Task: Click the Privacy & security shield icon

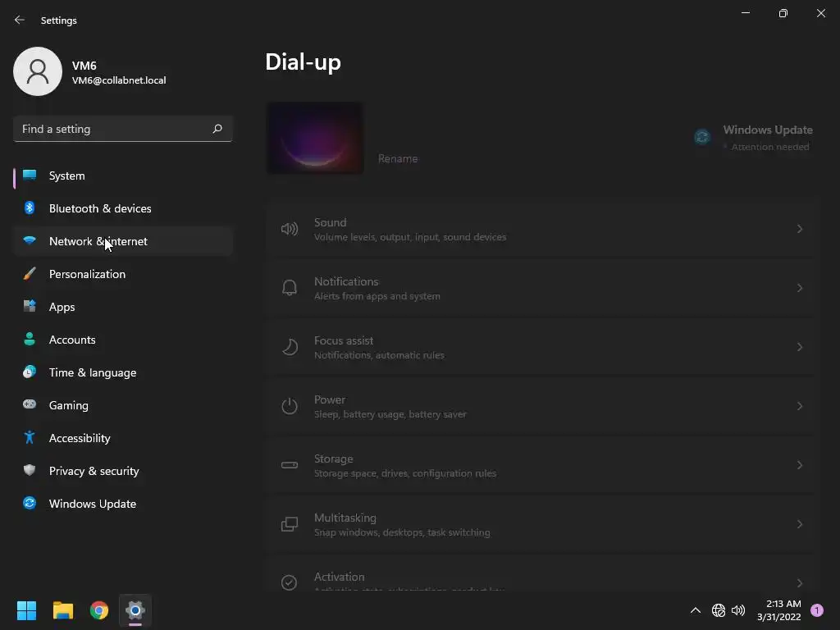Action: pyautogui.click(x=30, y=470)
